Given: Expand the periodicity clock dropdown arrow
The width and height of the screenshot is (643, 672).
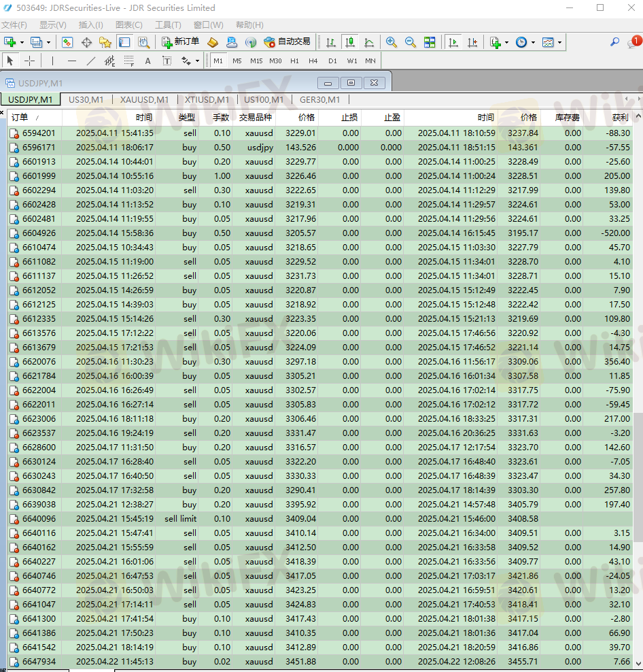Looking at the screenshot, I should [533, 42].
